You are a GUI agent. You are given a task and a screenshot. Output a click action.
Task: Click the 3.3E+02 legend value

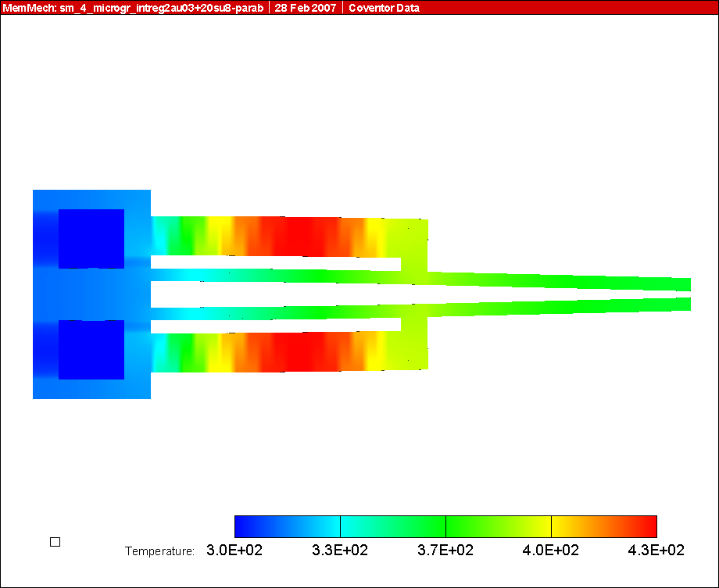click(x=340, y=551)
